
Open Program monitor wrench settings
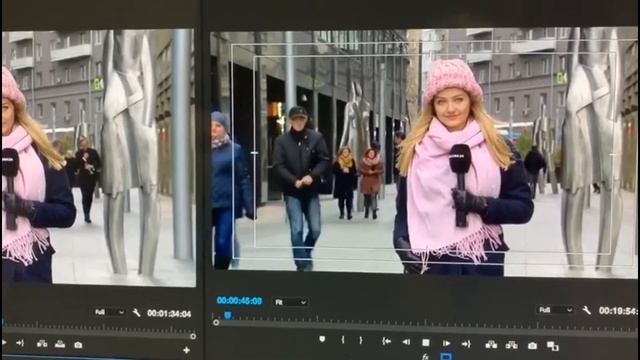[x=587, y=310]
